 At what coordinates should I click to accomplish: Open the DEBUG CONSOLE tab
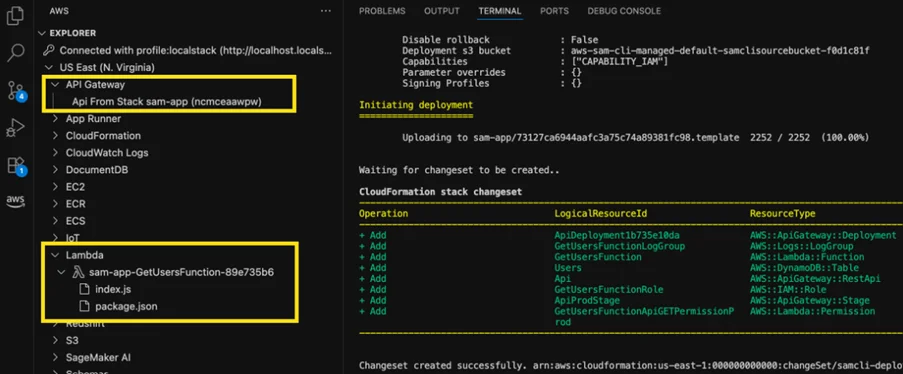click(x=624, y=11)
